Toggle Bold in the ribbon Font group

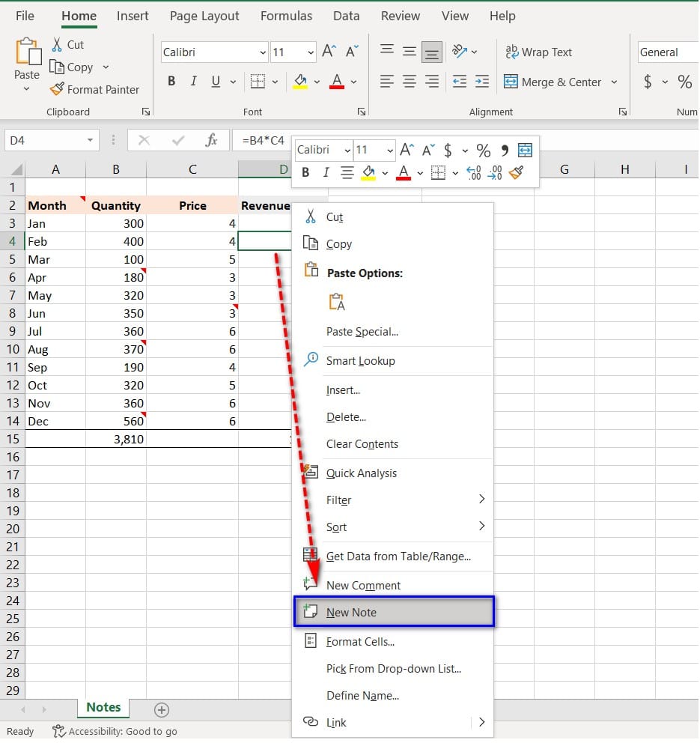pos(171,81)
